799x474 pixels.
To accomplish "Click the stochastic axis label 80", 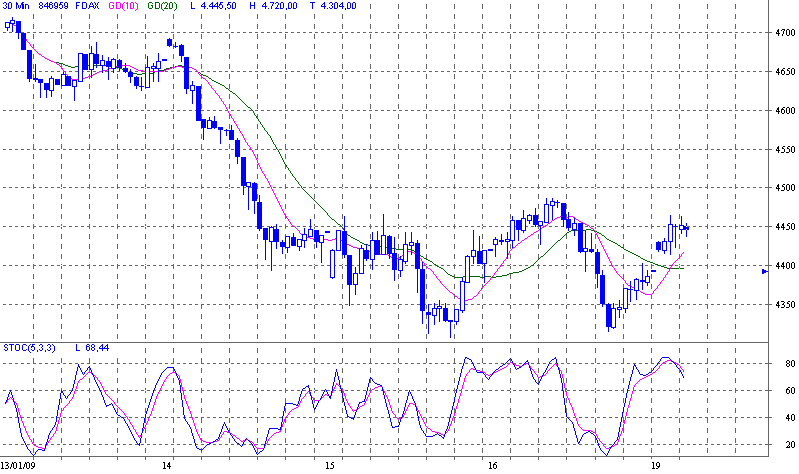I will click(x=790, y=364).
